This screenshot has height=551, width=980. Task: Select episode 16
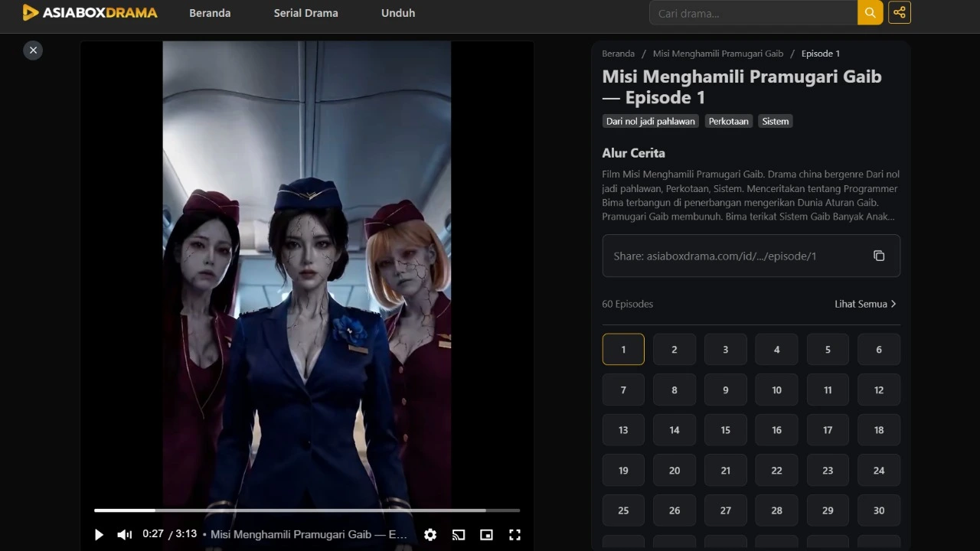pyautogui.click(x=776, y=430)
